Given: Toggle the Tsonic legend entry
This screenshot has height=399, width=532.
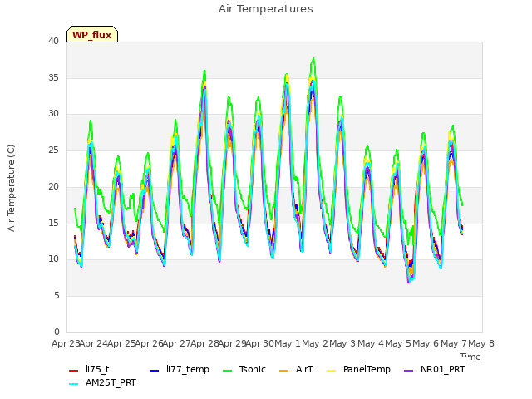Looking at the screenshot, I should 244,369.
